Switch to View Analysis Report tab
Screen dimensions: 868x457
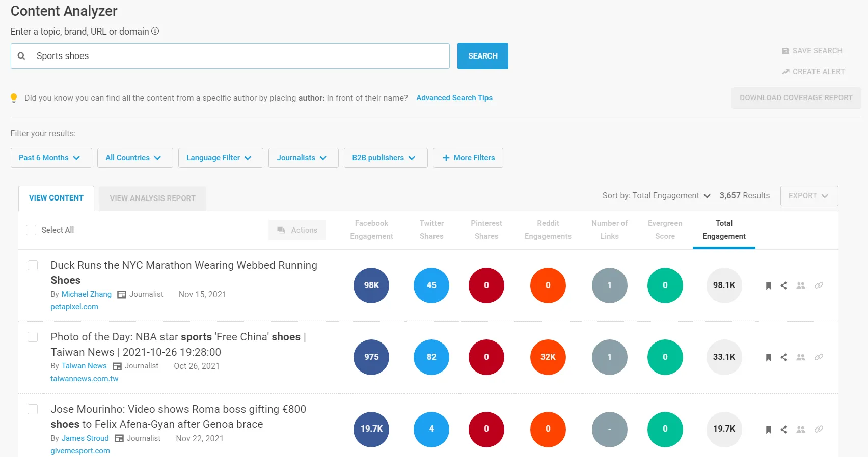(x=152, y=198)
